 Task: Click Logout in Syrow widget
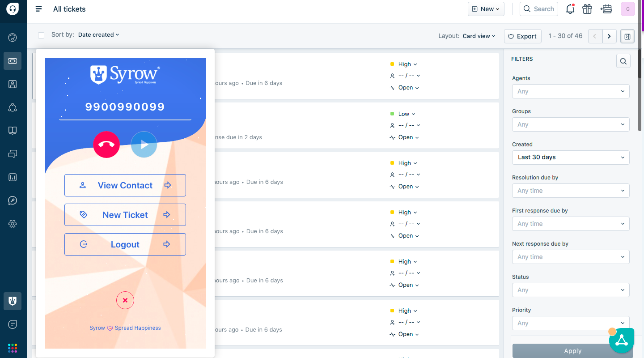click(x=125, y=244)
